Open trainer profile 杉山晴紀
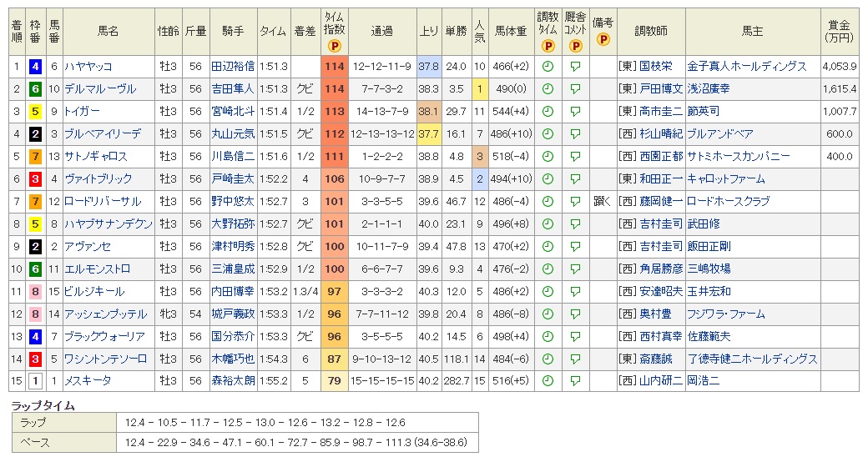Viewport: 868px width, 462px height. [661, 134]
